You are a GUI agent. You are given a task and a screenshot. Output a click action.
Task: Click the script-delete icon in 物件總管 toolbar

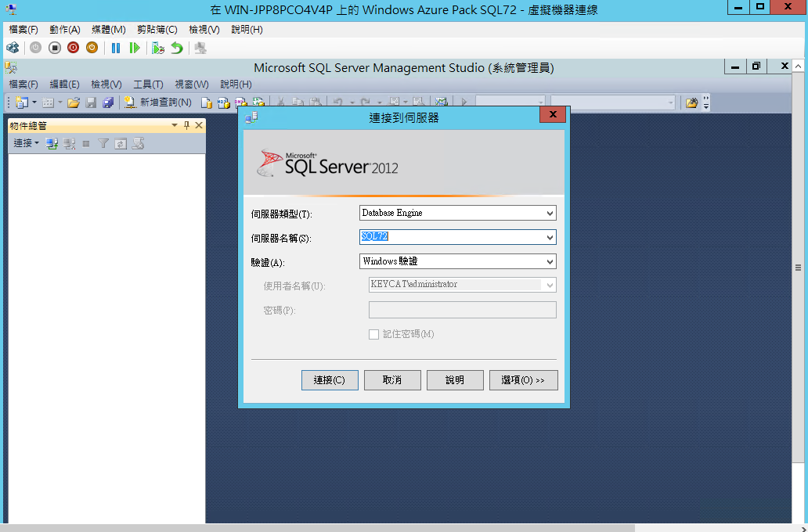pyautogui.click(x=138, y=144)
